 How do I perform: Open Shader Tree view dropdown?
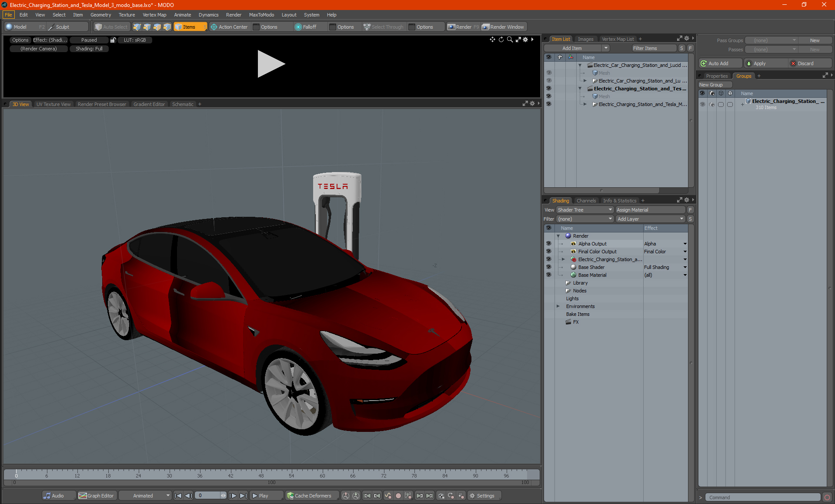tap(585, 210)
